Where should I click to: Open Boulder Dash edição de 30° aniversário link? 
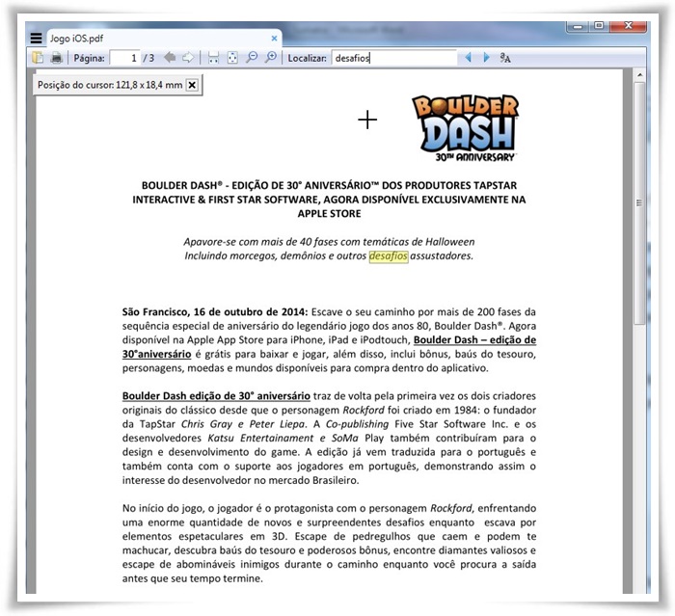point(216,396)
